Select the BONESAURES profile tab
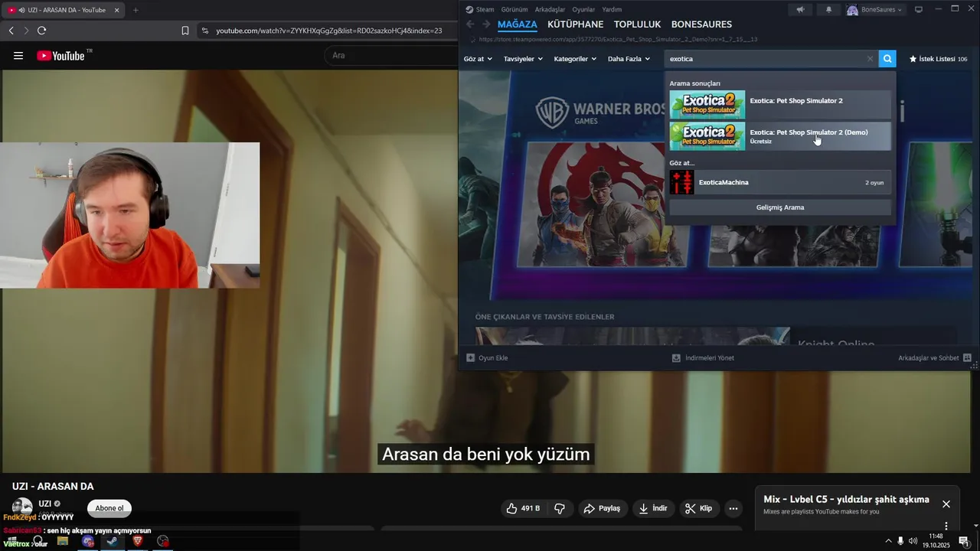The width and height of the screenshot is (980, 551). [701, 24]
